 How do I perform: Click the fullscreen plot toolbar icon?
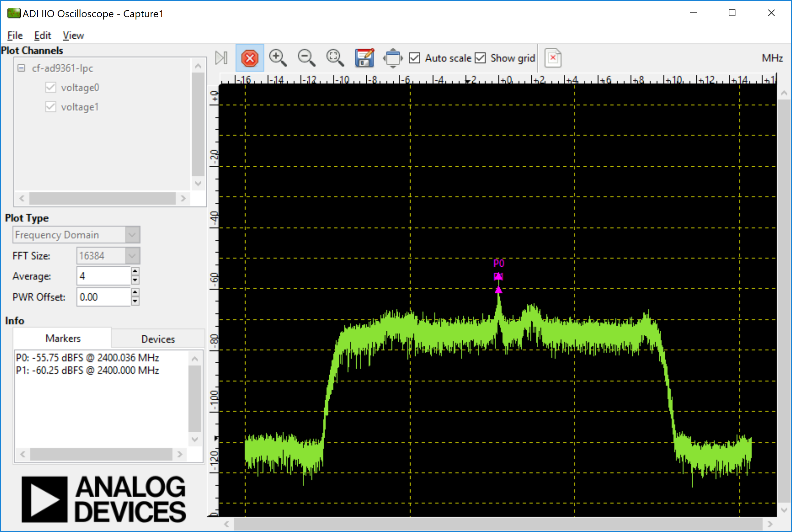(x=393, y=58)
